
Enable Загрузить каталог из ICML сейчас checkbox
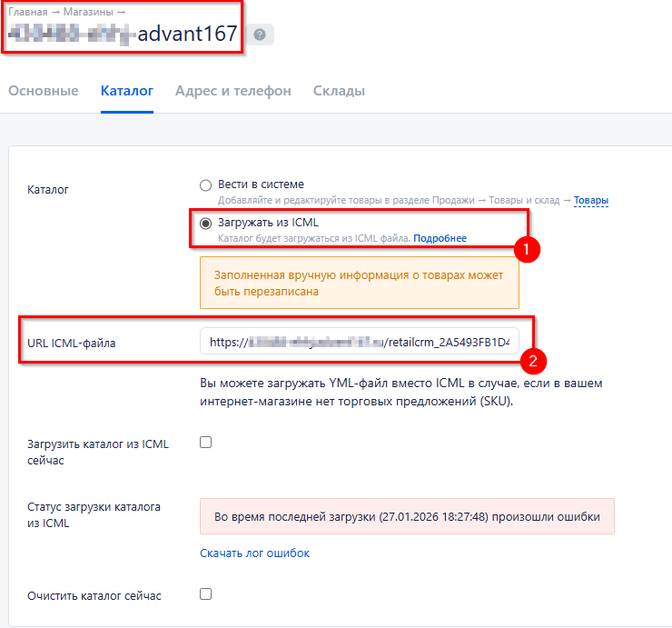[x=205, y=443]
